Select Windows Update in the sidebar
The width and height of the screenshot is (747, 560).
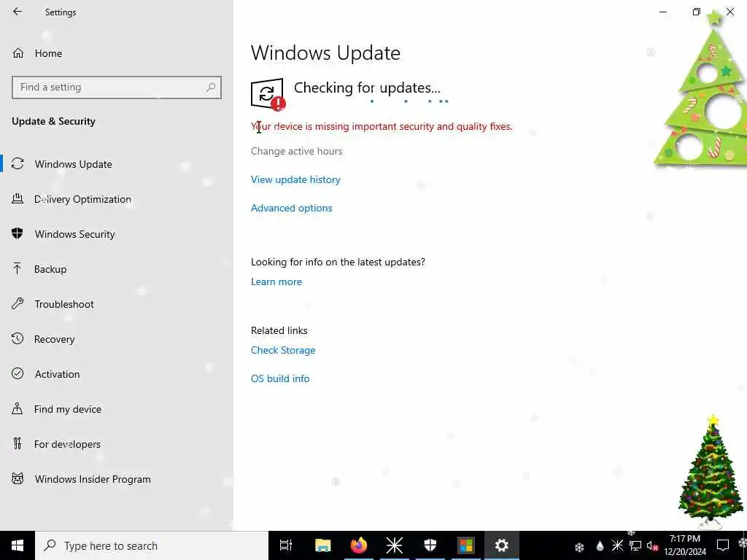tap(117, 164)
